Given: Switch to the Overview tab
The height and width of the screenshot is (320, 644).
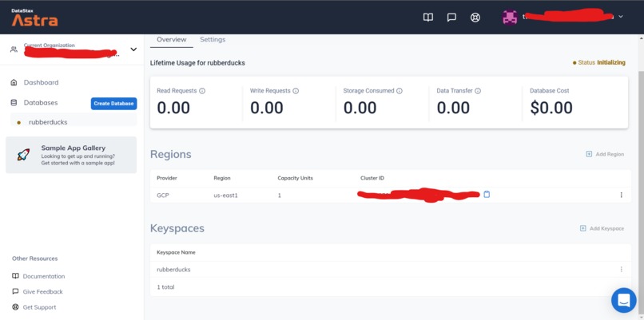Looking at the screenshot, I should click(172, 39).
